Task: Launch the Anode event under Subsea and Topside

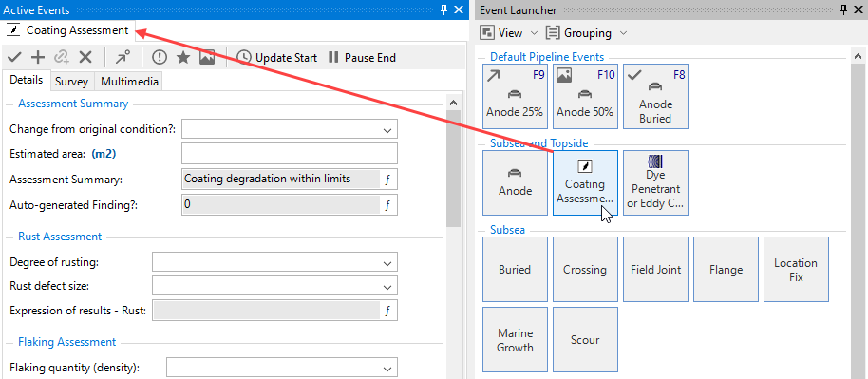Action: [515, 182]
